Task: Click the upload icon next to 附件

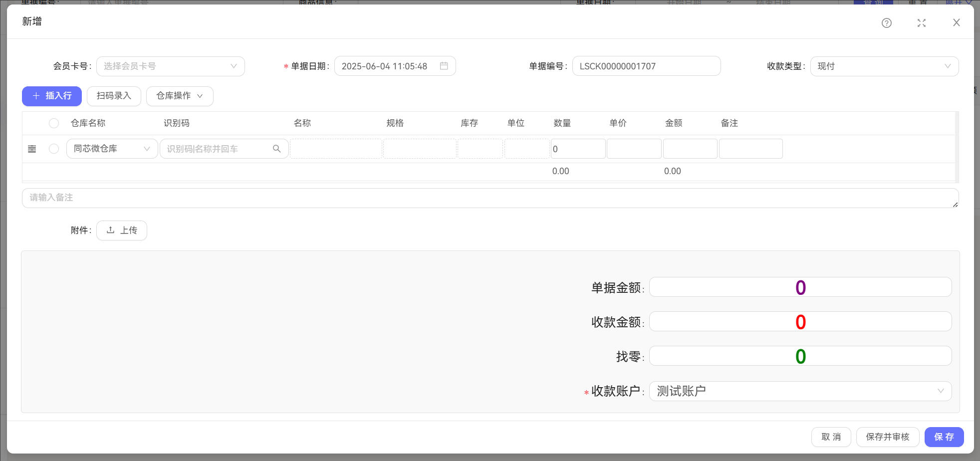Action: pos(111,230)
